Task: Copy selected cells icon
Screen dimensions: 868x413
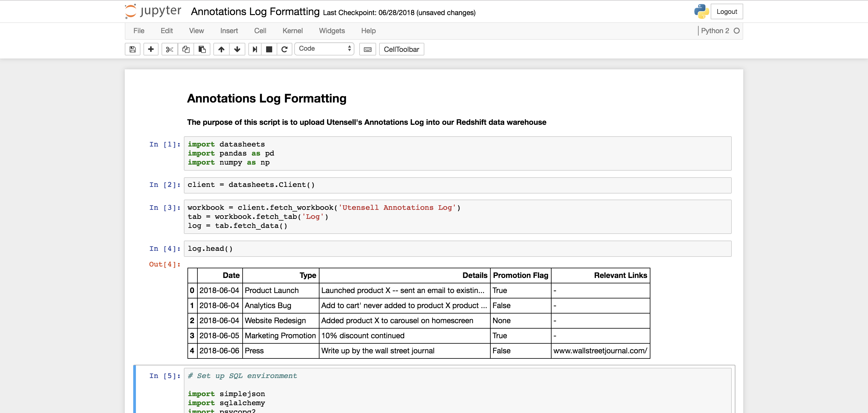Action: 186,49
